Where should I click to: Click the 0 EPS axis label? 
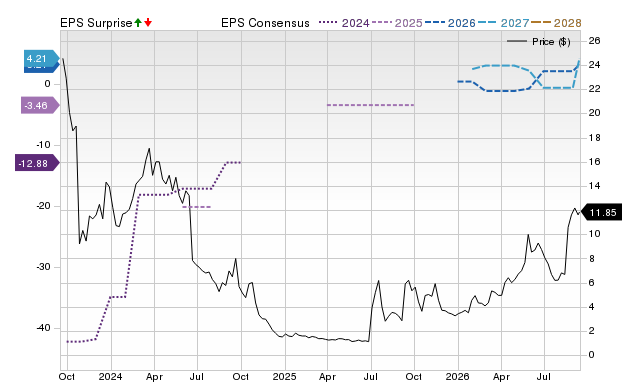47,84
